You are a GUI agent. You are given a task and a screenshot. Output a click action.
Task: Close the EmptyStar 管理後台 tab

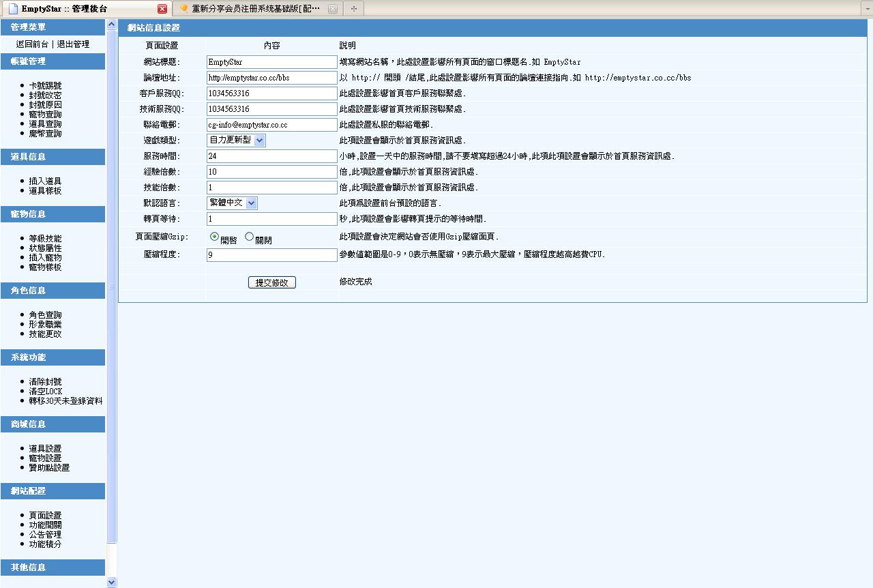(x=162, y=9)
